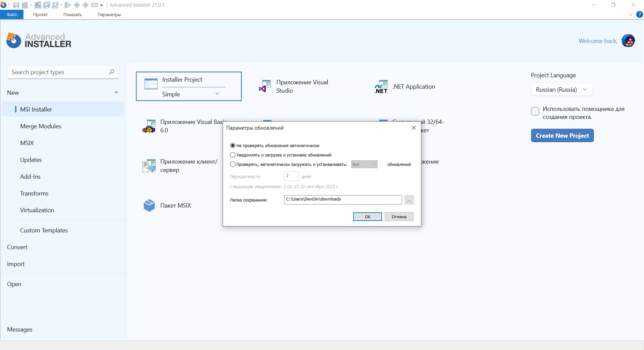Viewport: 644px width, 350px height.
Task: Click the Advanced Installer logo
Action: [39, 41]
